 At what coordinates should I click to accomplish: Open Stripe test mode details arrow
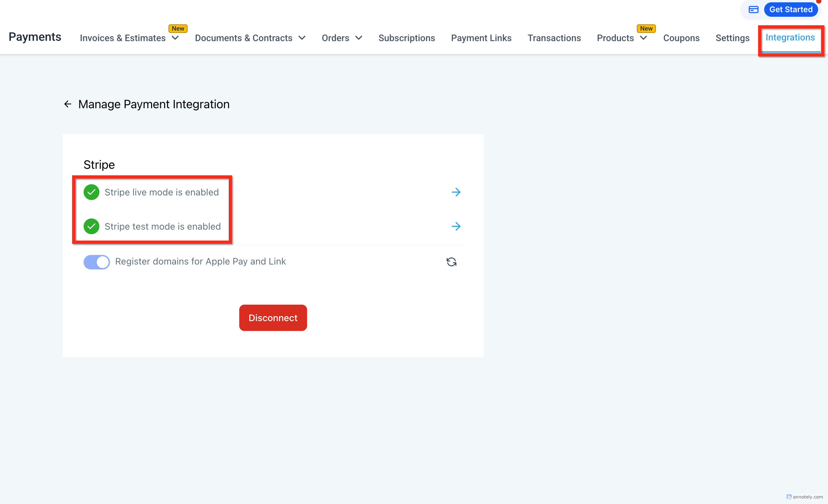click(456, 226)
